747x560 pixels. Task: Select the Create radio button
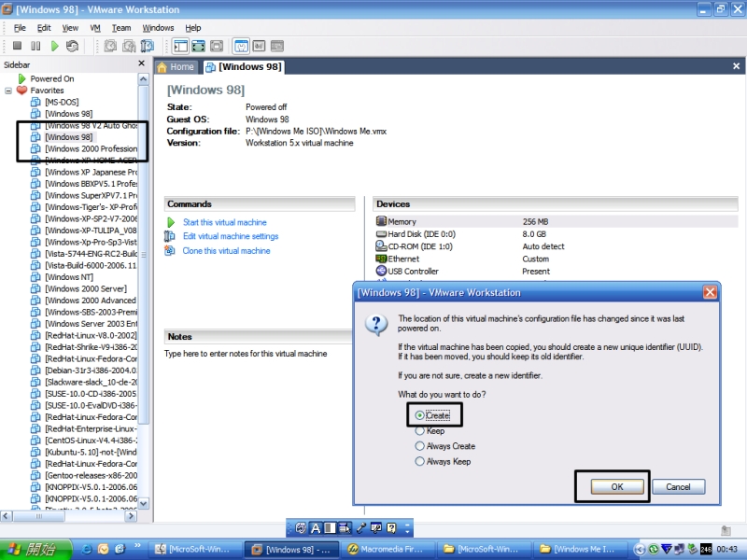point(419,415)
